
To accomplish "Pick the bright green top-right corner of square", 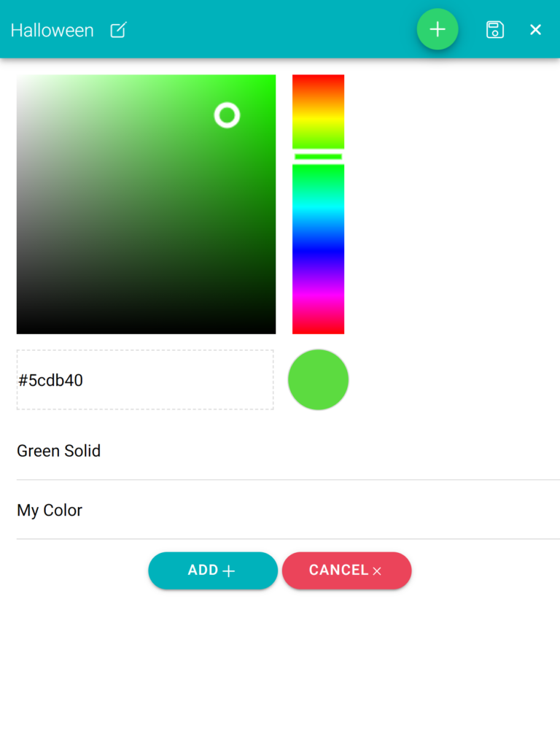I will coord(271,80).
